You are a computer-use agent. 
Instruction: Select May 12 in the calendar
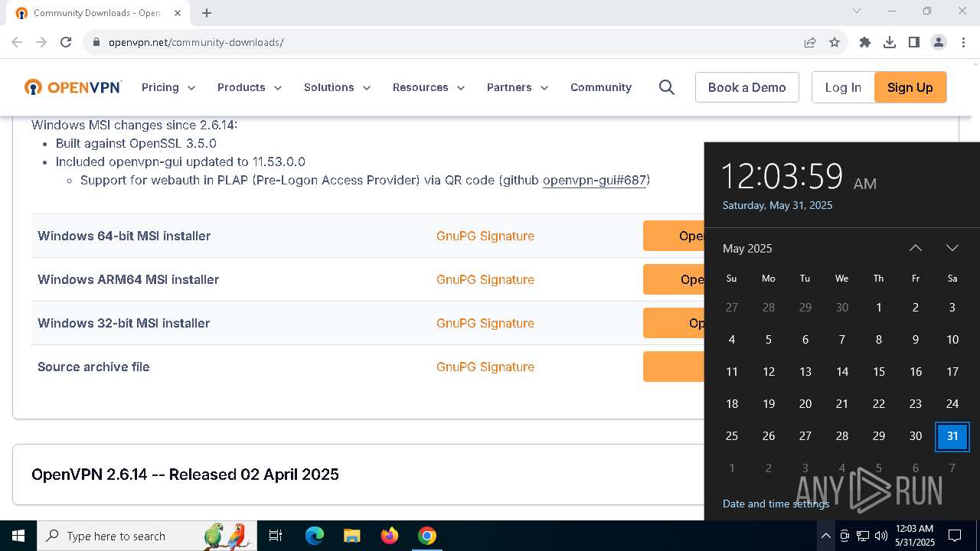(769, 372)
